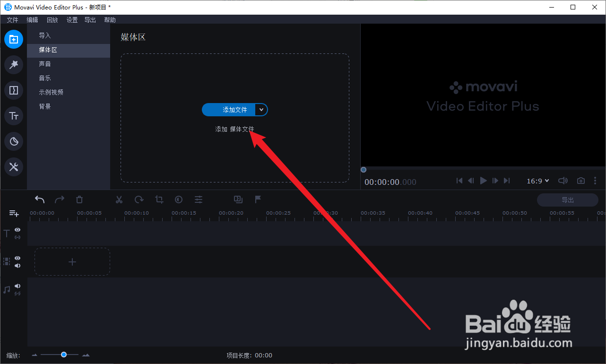
Task: Open the Clip properties sliders icon
Action: [199, 199]
